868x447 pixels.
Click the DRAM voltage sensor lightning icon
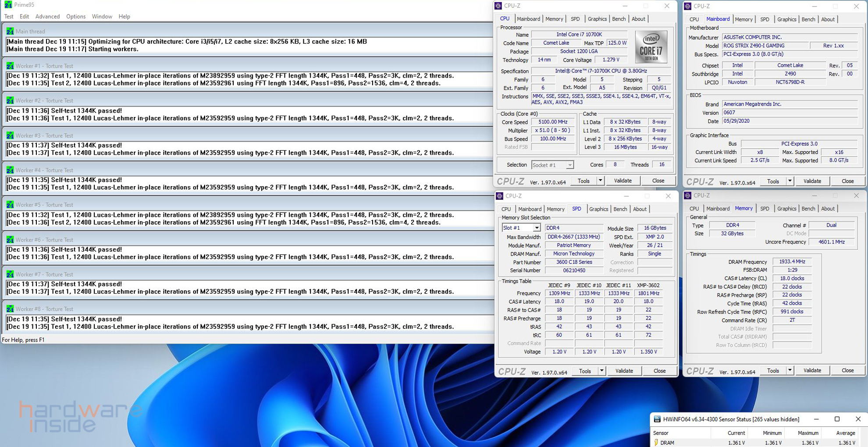[x=656, y=443]
